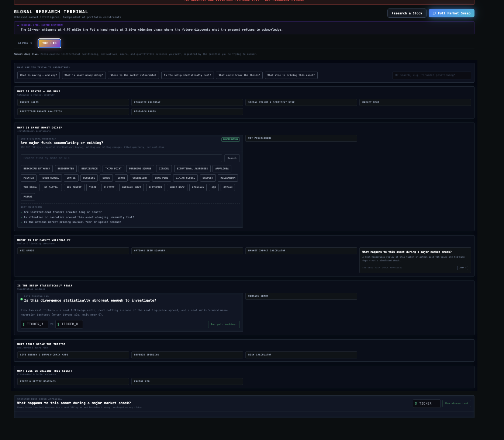Select the PABRAI fund chip
The image size is (504, 440).
28,197
